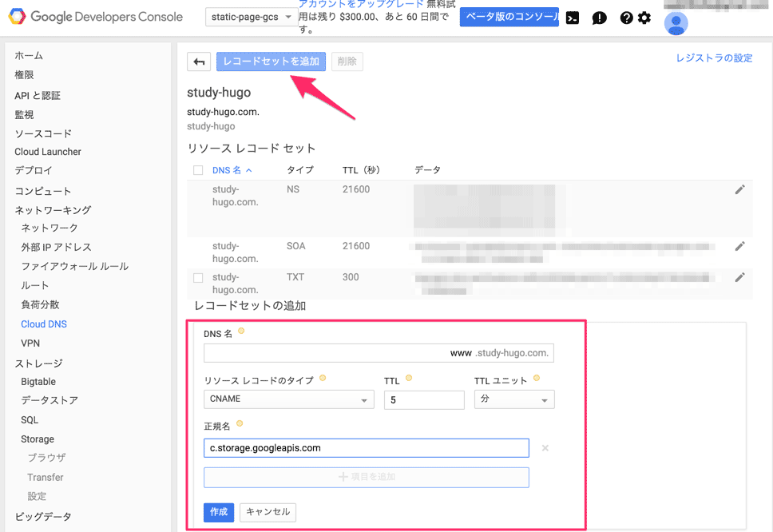773x532 pixels.
Task: Sort by DNS 名 column header
Action: [x=232, y=170]
